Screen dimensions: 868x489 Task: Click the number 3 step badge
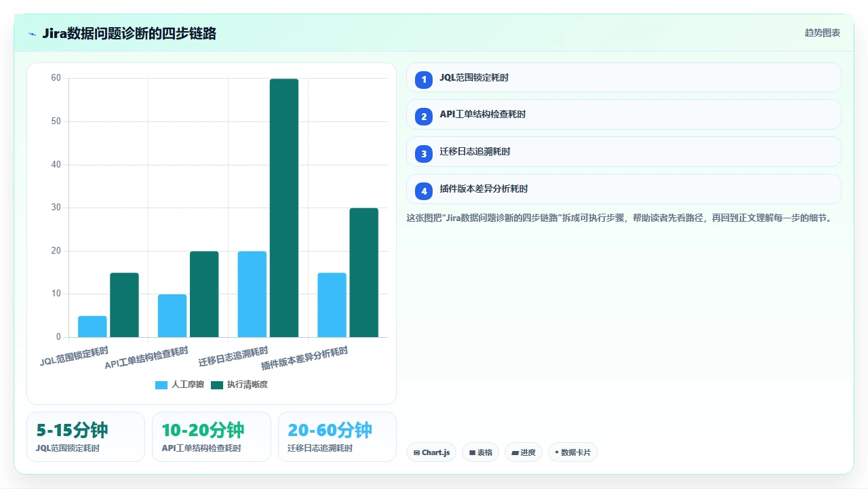424,154
